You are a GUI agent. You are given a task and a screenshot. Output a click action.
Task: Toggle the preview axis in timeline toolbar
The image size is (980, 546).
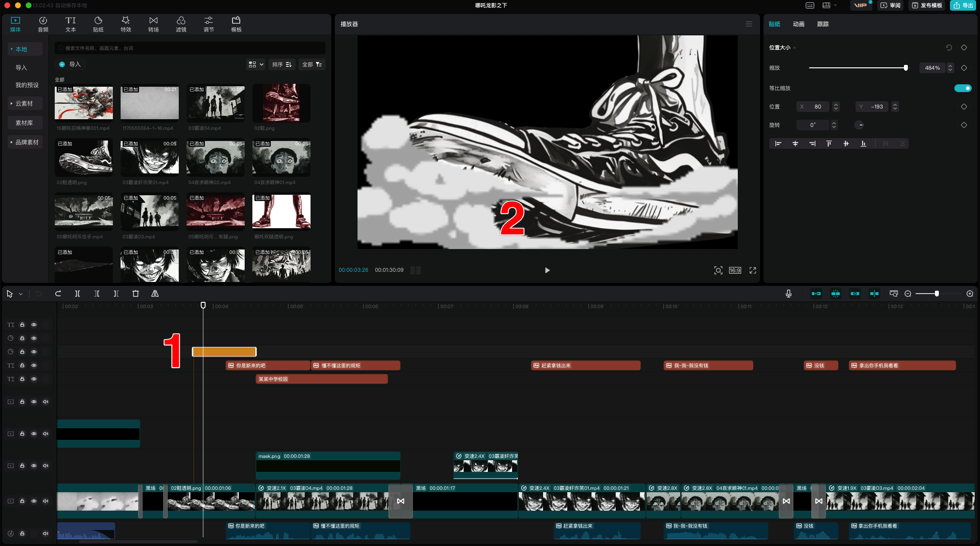[x=874, y=294]
